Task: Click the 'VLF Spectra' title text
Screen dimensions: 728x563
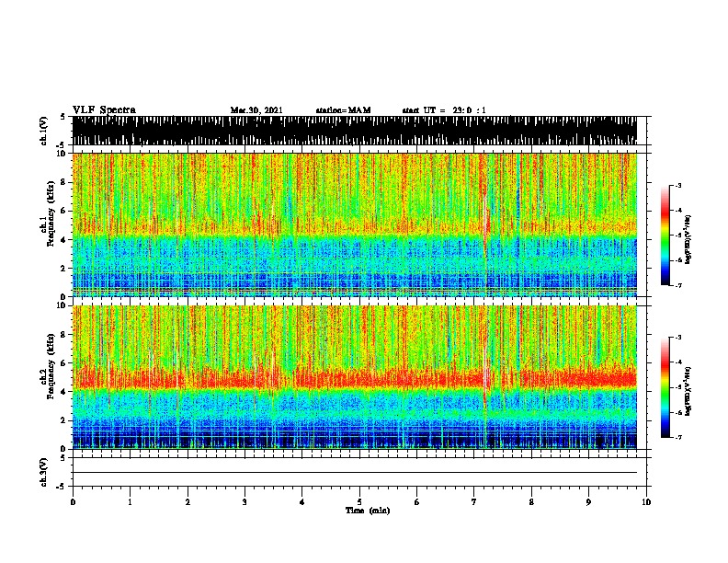Action: (104, 110)
